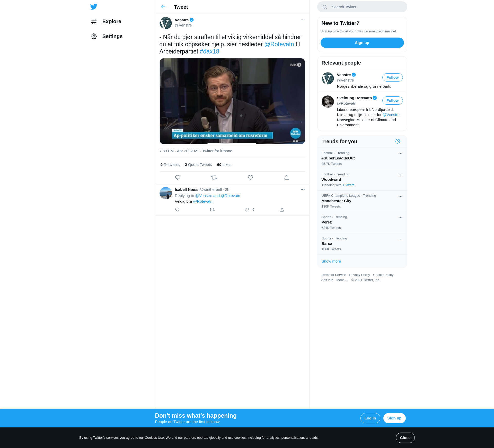Sign up in the New to Twitter box

pos(362,43)
